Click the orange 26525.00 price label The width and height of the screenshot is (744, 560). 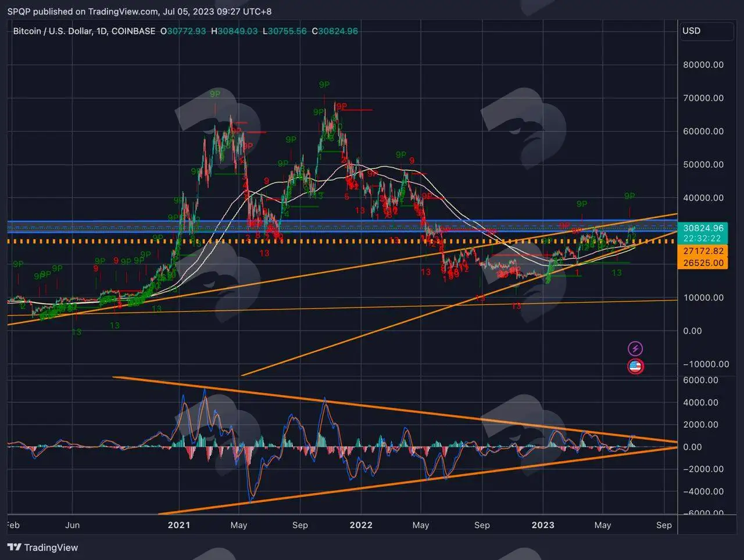[x=703, y=263]
